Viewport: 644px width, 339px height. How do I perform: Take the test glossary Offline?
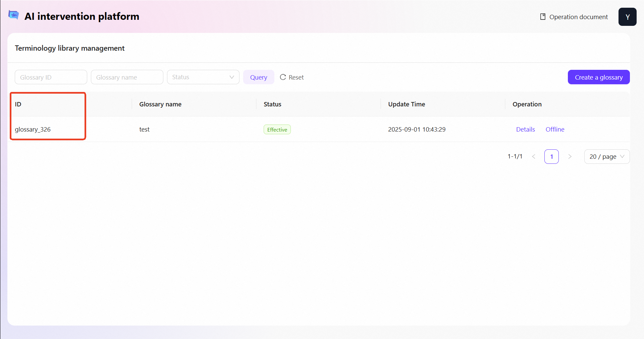(x=555, y=130)
